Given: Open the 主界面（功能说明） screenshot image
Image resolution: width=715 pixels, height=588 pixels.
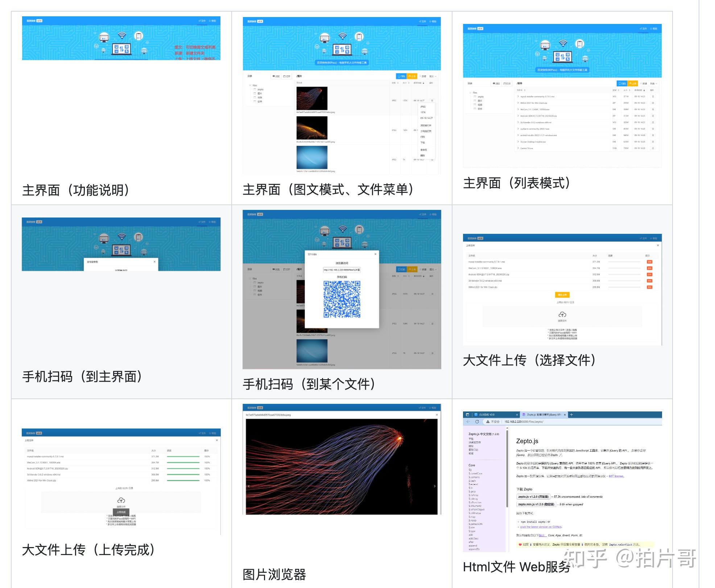Looking at the screenshot, I should click(121, 38).
